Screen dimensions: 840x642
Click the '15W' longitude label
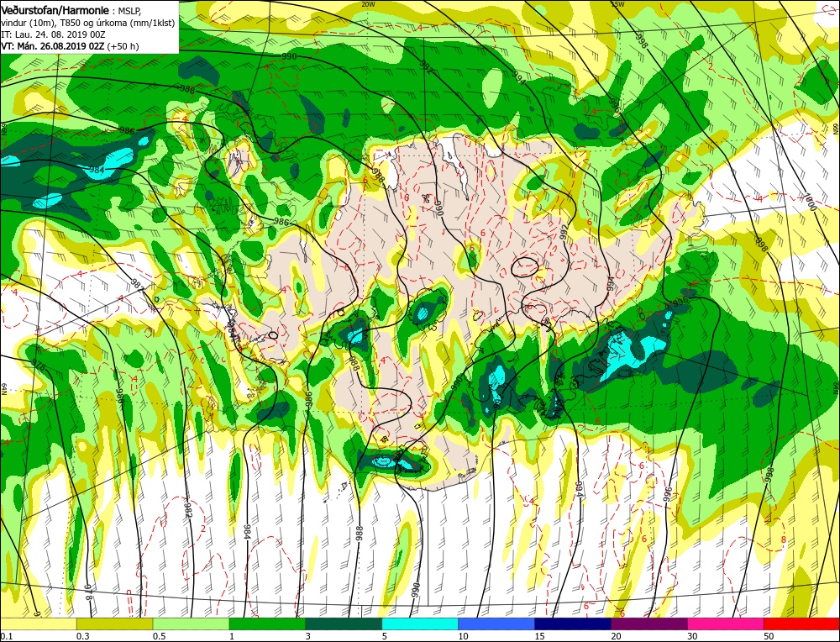pyautogui.click(x=617, y=3)
